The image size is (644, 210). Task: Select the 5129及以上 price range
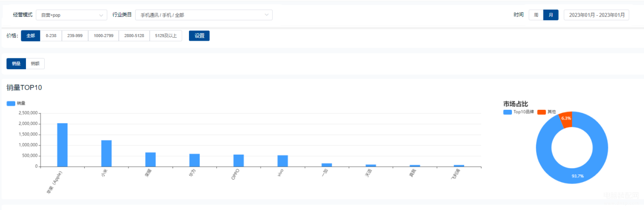pyautogui.click(x=166, y=36)
